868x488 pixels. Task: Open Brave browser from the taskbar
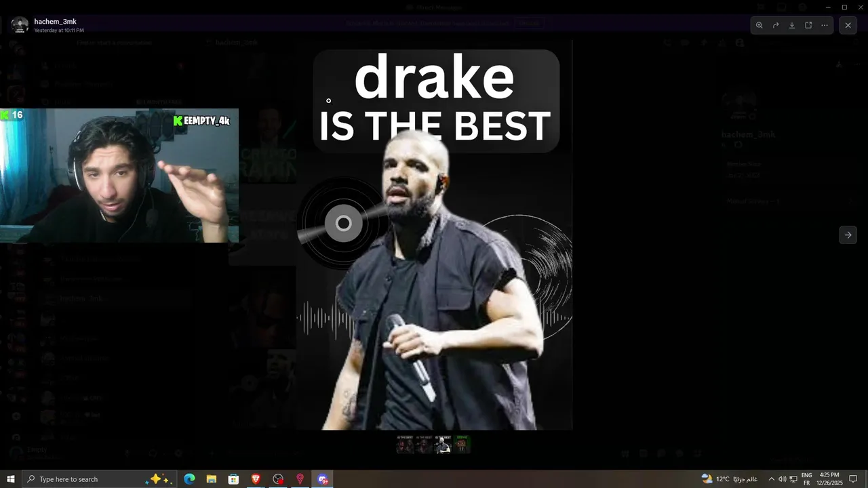click(x=256, y=479)
